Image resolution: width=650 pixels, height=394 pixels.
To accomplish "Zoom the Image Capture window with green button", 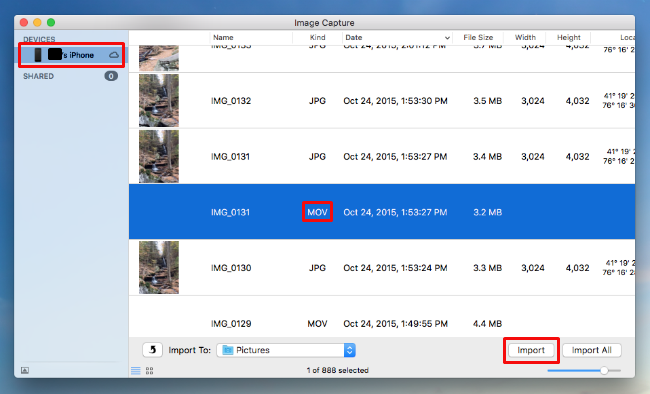I will tap(51, 22).
